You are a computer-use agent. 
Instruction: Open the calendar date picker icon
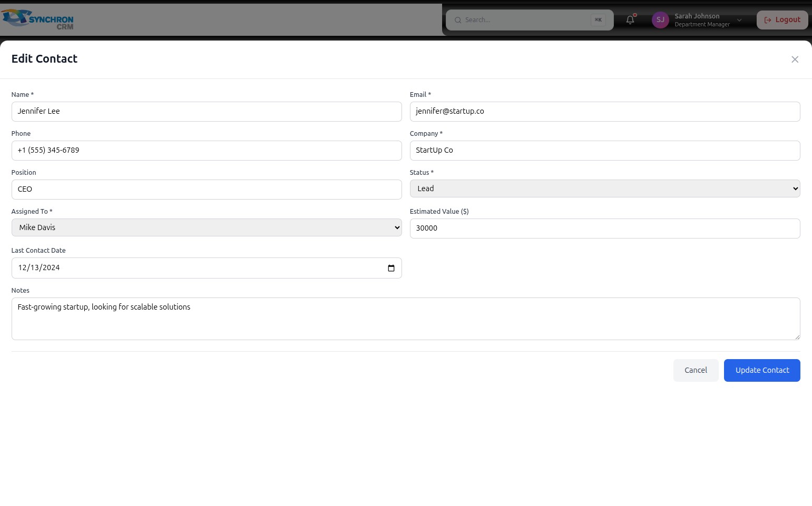click(x=391, y=268)
